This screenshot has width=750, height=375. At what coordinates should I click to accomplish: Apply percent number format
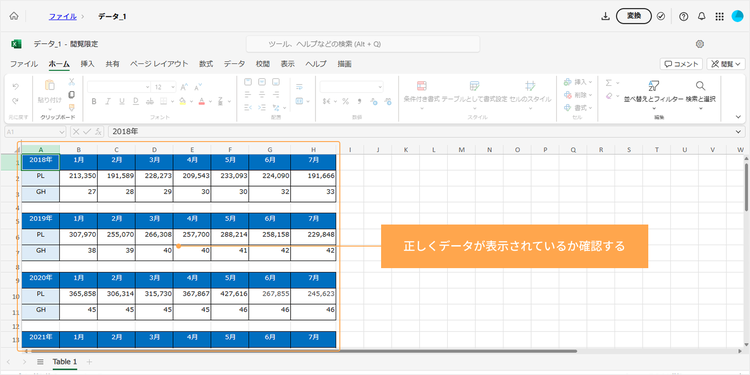pyautogui.click(x=345, y=101)
